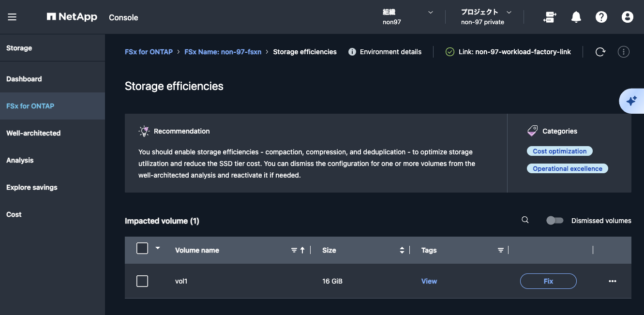Check the vol1 row checkbox
This screenshot has width=644, height=315.
(x=142, y=281)
